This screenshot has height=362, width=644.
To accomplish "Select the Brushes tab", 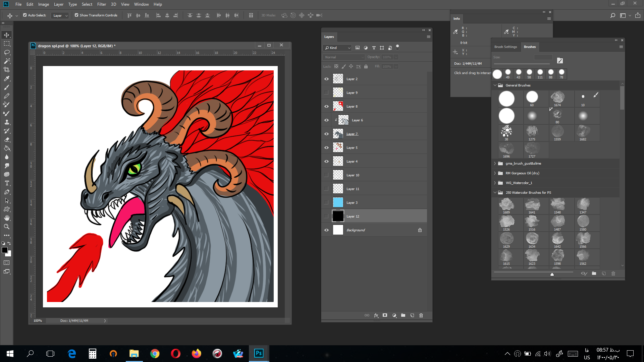I will (530, 47).
